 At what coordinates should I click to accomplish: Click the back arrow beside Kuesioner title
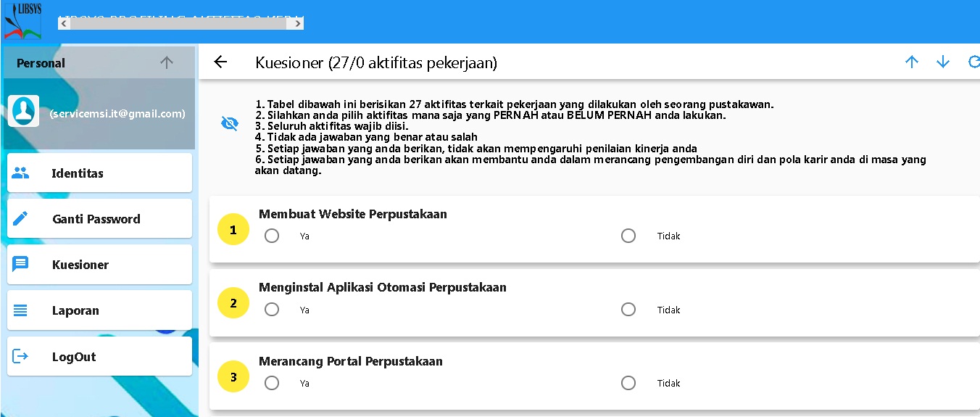pos(221,62)
